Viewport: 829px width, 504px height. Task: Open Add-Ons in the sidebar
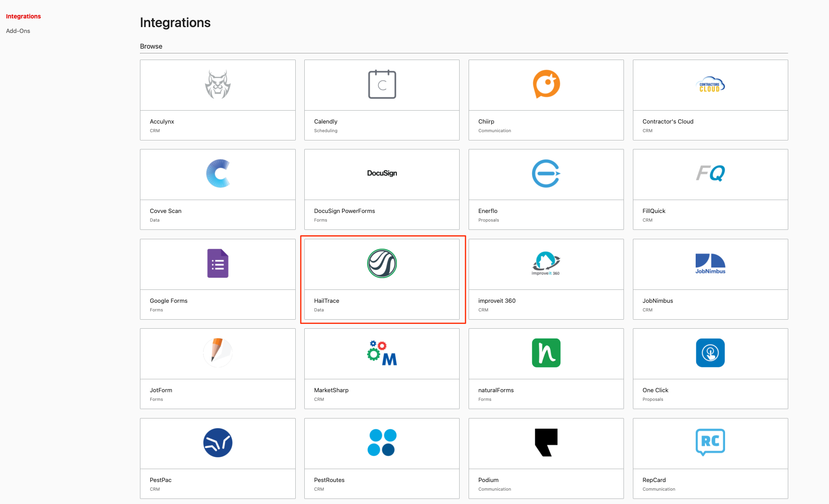(18, 31)
